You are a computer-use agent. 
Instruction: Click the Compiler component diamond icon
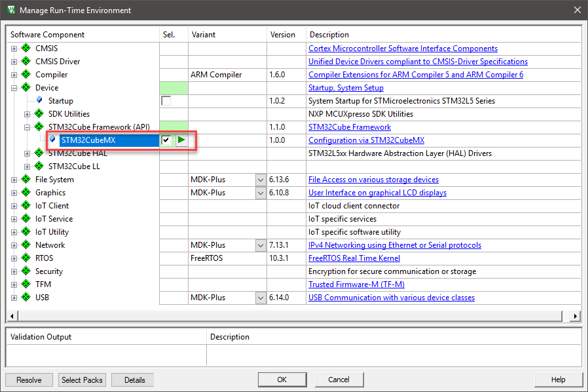26,74
